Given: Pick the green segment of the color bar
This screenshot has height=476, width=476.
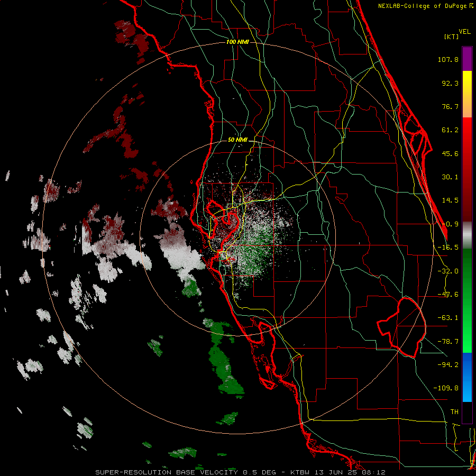Looking at the screenshot, I should 467,300.
